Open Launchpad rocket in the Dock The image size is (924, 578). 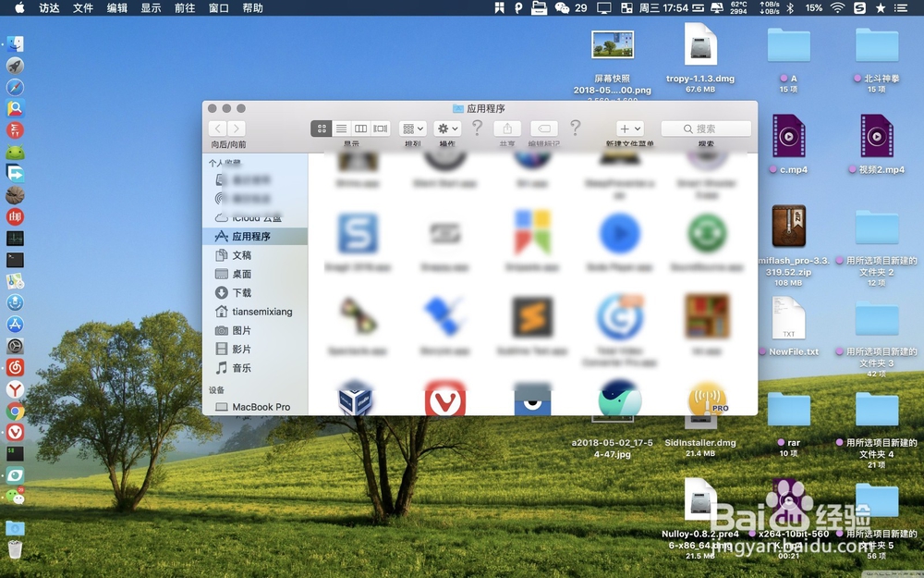(15, 66)
